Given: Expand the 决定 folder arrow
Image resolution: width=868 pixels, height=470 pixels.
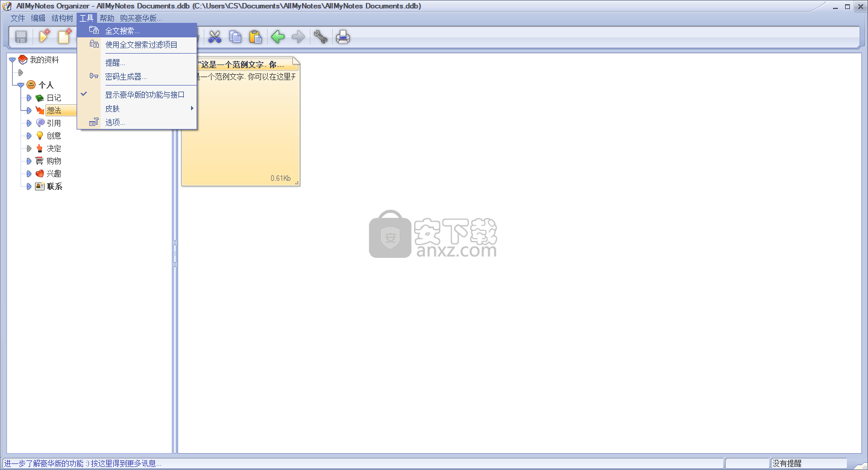Looking at the screenshot, I should point(29,148).
